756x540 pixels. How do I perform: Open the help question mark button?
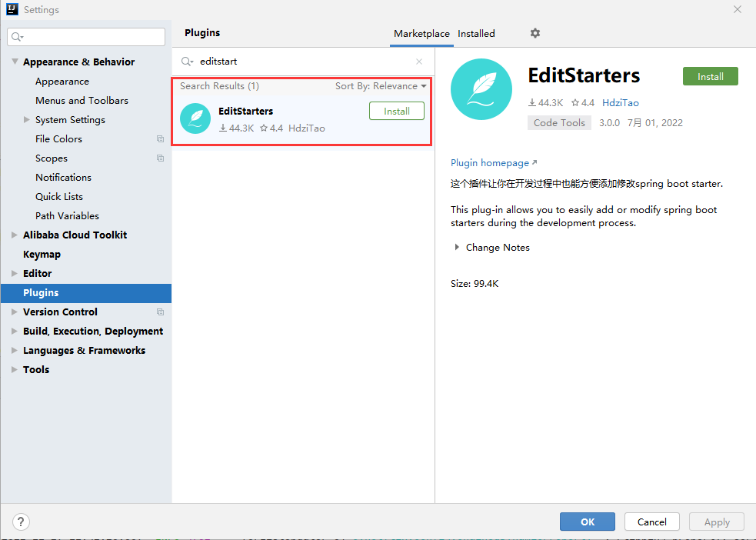[21, 522]
